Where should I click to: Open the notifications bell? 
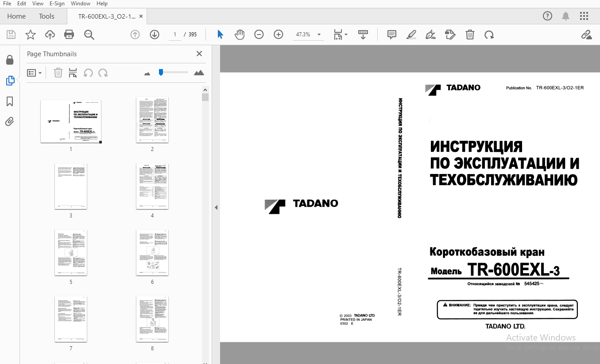pyautogui.click(x=566, y=16)
